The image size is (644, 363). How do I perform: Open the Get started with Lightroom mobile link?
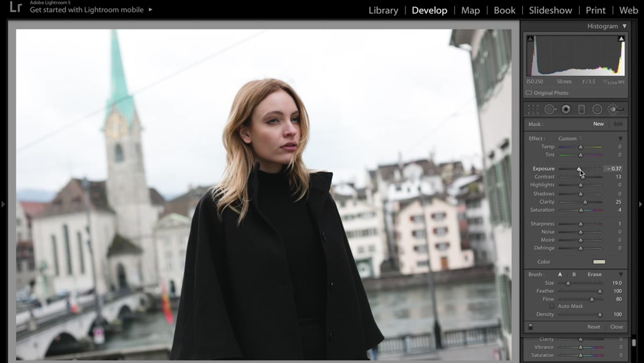[87, 10]
